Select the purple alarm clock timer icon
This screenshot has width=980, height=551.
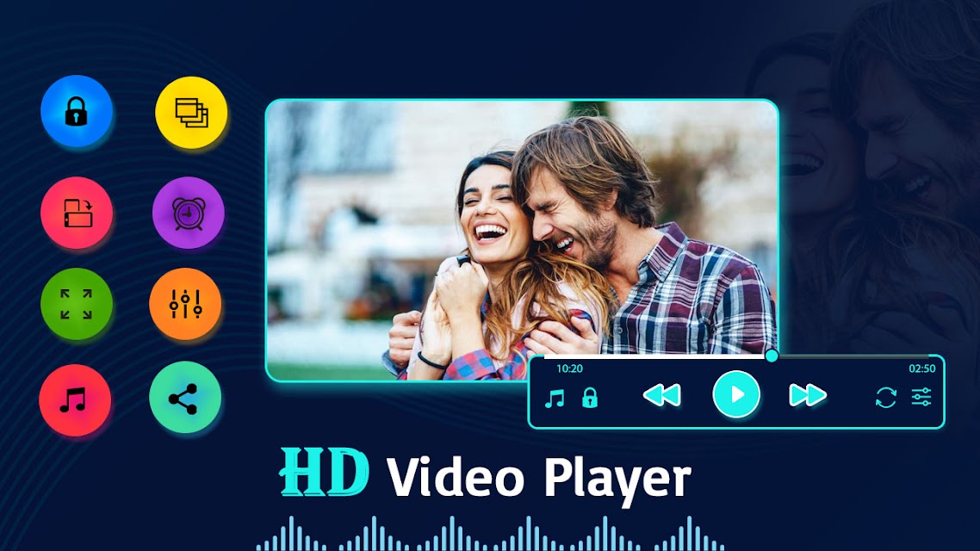188,213
